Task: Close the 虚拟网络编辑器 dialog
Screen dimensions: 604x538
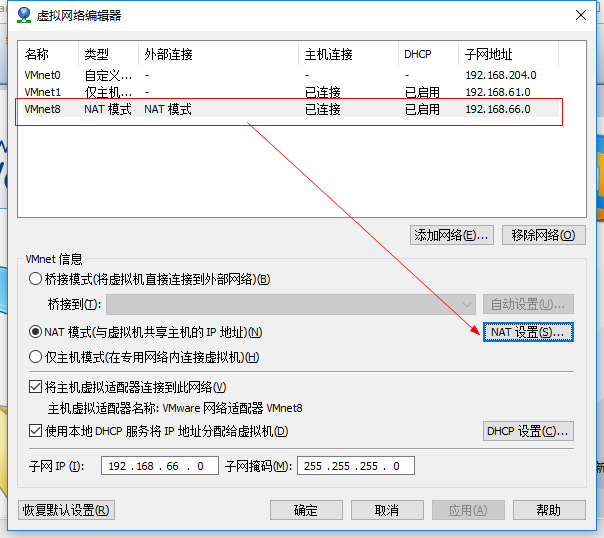Action: point(581,15)
